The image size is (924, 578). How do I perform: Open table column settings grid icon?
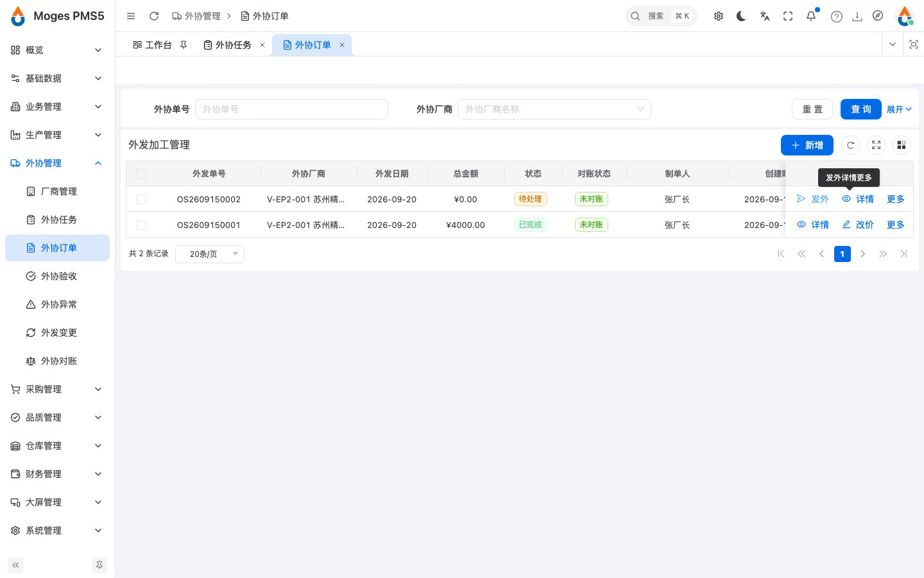coord(902,145)
